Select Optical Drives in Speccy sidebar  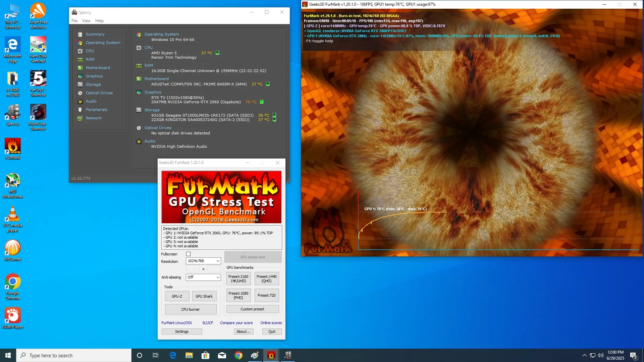click(x=99, y=93)
